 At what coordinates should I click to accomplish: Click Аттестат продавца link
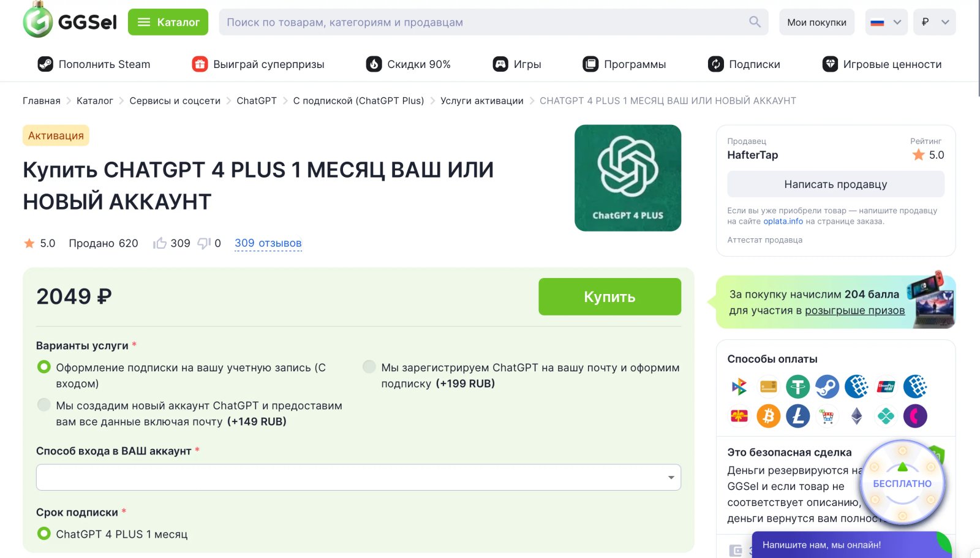764,240
